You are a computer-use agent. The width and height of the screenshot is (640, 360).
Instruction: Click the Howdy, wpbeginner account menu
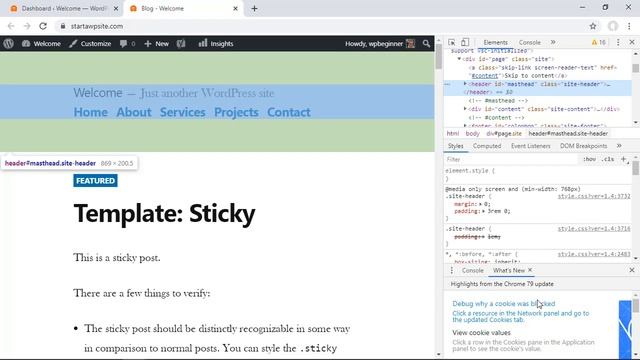tap(380, 44)
